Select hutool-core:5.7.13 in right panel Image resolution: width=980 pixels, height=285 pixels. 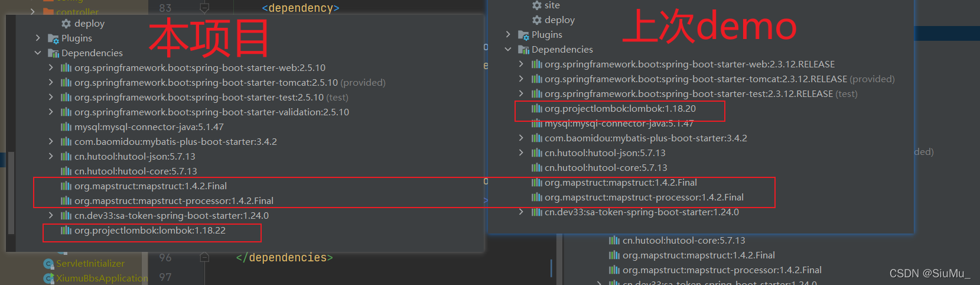(x=606, y=168)
